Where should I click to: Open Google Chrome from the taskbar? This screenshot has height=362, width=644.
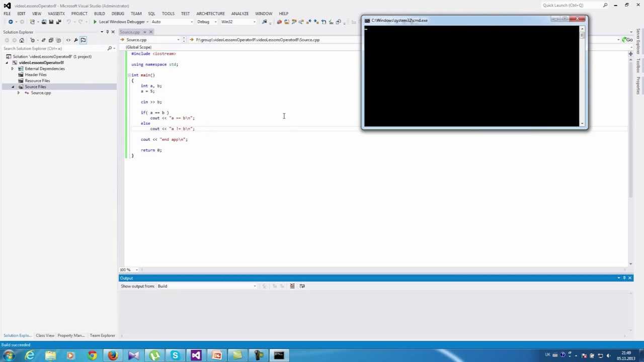click(x=92, y=355)
